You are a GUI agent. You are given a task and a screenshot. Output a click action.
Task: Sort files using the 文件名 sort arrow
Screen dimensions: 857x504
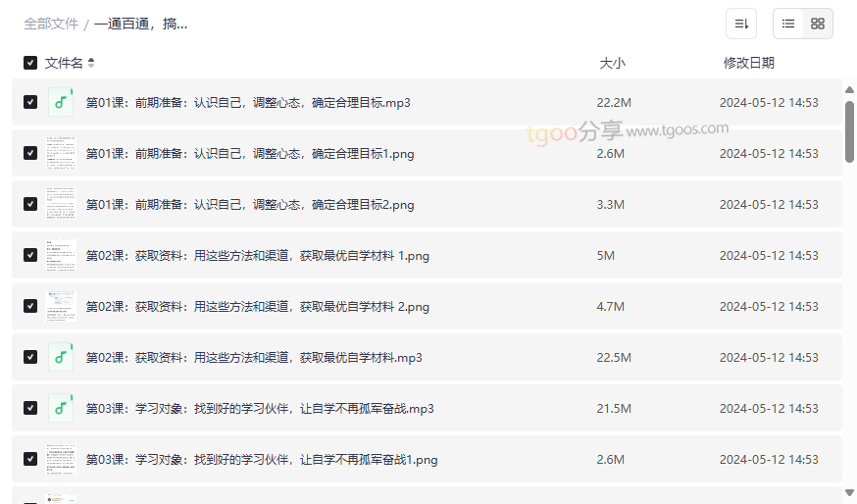point(91,63)
